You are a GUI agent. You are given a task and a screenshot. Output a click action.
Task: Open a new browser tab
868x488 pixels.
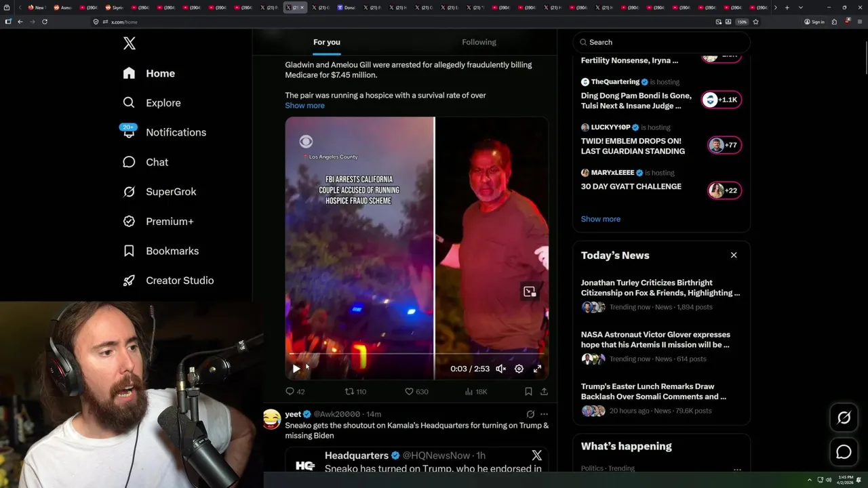787,7
